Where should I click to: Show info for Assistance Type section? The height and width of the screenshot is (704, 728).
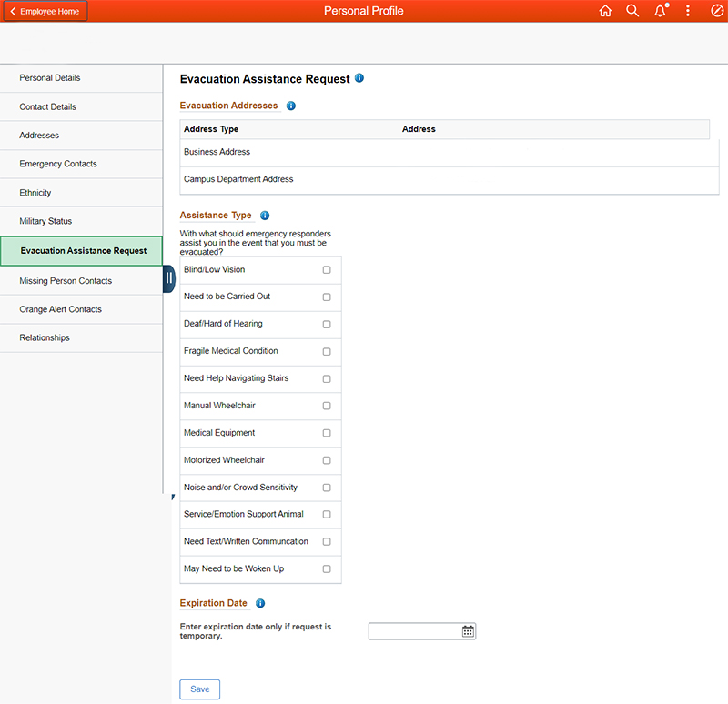(265, 216)
